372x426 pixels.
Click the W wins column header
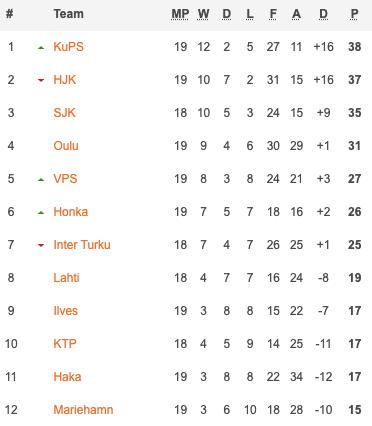tap(203, 14)
